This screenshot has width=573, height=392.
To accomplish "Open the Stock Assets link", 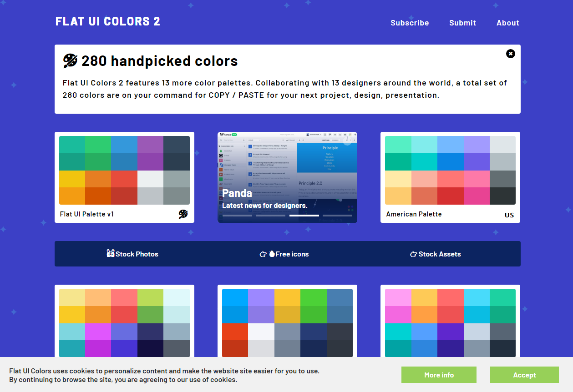I will (x=436, y=254).
